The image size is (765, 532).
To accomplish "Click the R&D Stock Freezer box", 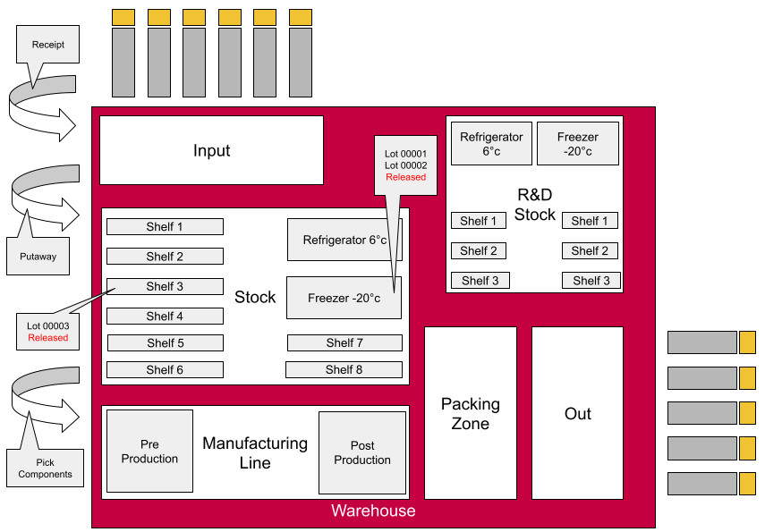I will (577, 144).
